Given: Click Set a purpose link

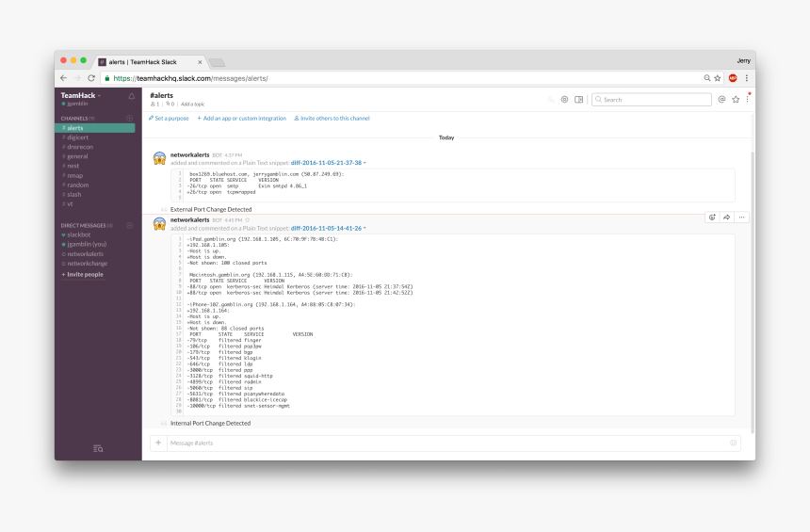Looking at the screenshot, I should 169,119.
